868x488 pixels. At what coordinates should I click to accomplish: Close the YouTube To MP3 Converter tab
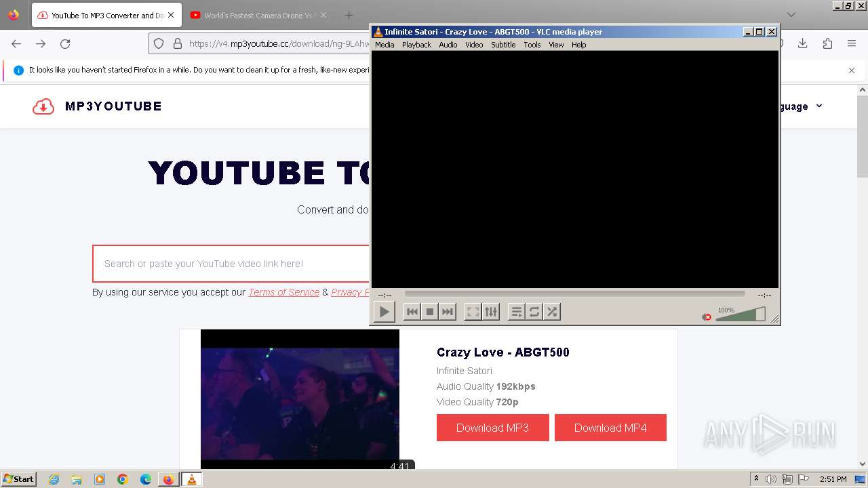[171, 15]
